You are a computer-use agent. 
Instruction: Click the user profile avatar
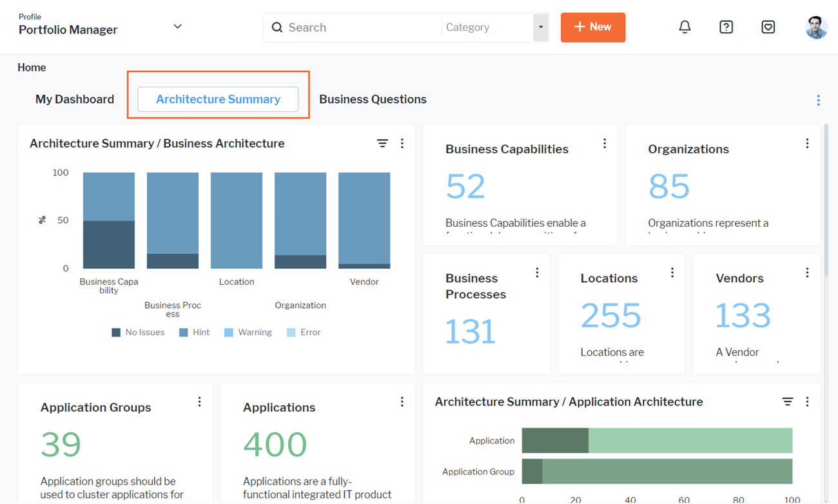[816, 27]
